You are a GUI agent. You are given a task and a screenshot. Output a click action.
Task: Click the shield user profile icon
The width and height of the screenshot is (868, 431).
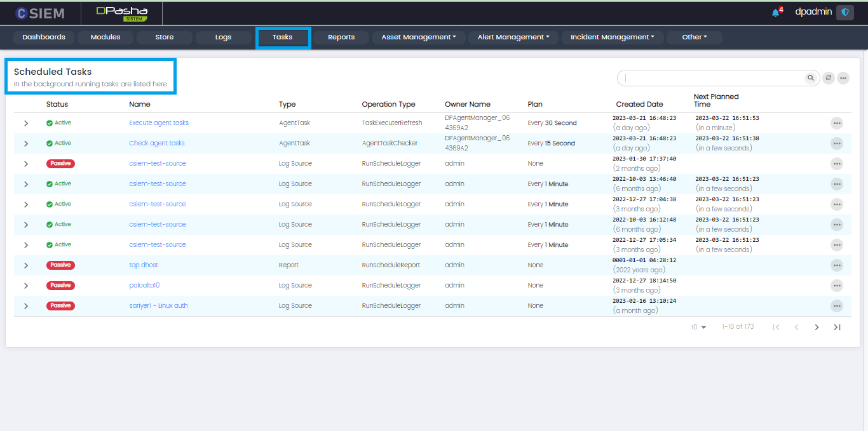point(844,12)
